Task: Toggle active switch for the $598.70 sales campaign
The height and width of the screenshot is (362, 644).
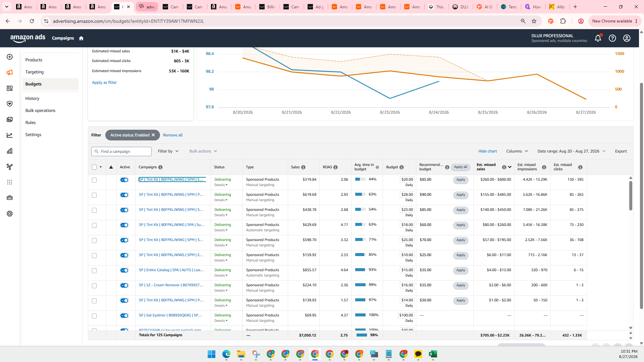Action: [x=124, y=240]
